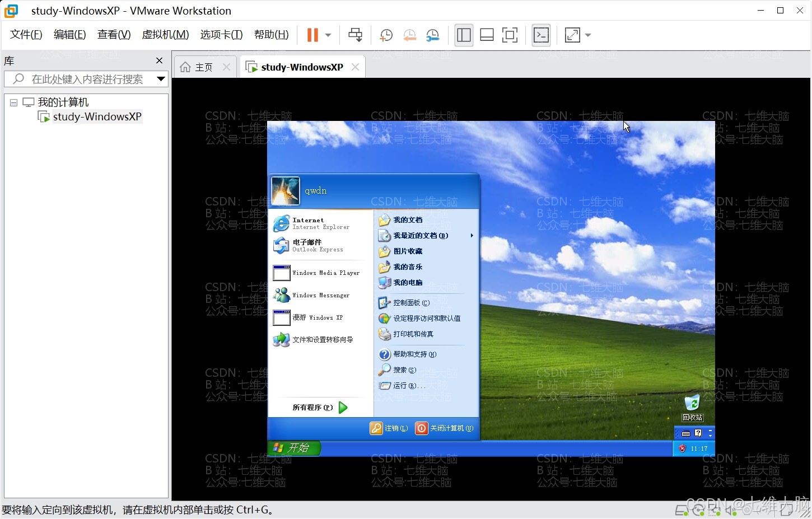Enter full screen mode from the toolbar
812x519 pixels.
510,35
